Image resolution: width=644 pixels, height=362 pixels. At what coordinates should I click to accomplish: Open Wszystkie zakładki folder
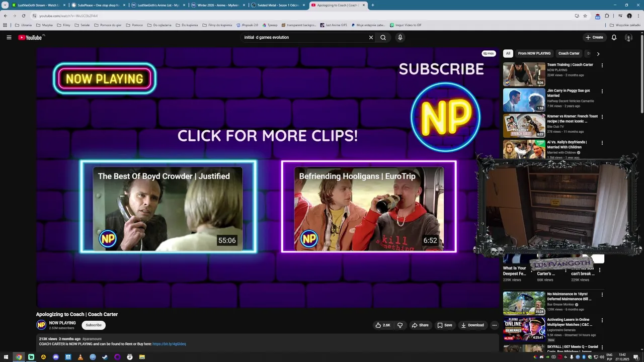point(625,25)
